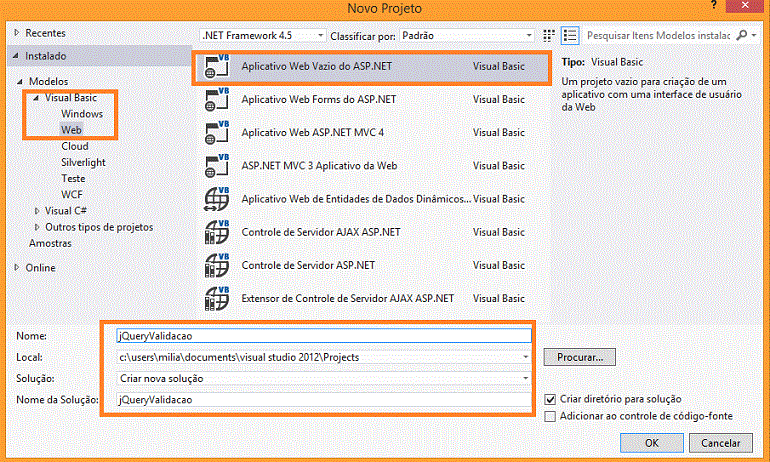Image resolution: width=770 pixels, height=462 pixels.
Task: Enable Adicionar ao controle de código-fonte
Action: (x=550, y=416)
